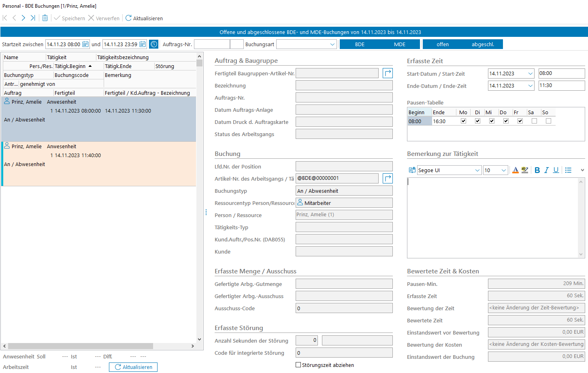Image resolution: width=588 pixels, height=373 pixels.
Task: Switch to the MDE filter tab
Action: click(x=399, y=44)
